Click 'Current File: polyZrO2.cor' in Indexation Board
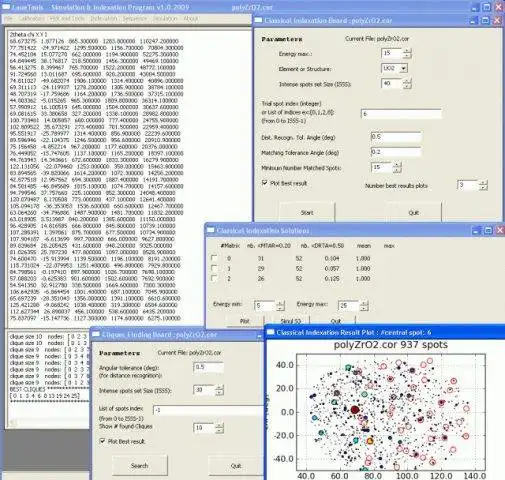The height and width of the screenshot is (480, 505). coord(377,39)
